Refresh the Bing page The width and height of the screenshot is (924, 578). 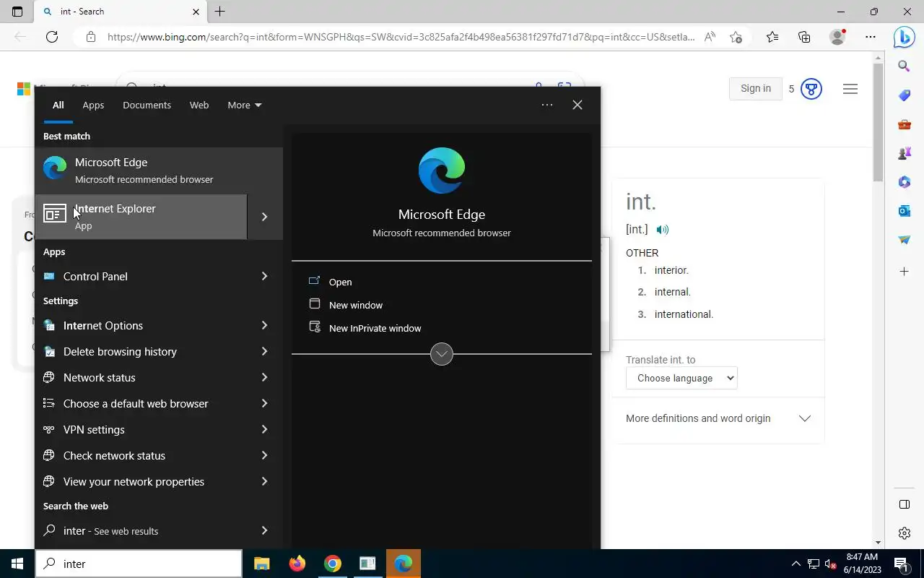coord(52,37)
